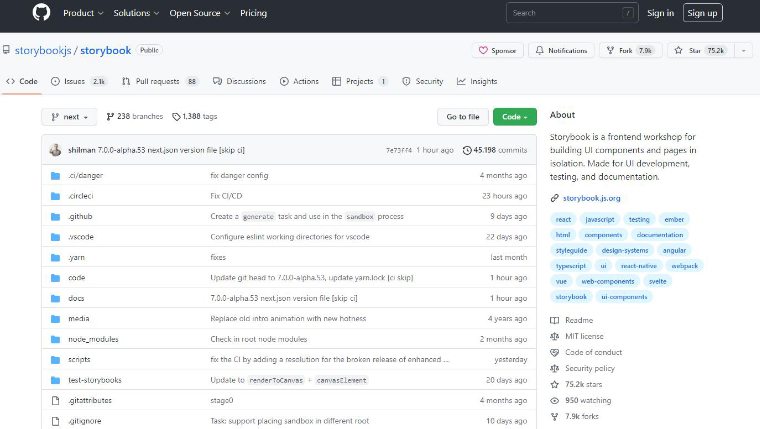The image size is (760, 429).
Task: Click the .yarn folder icon
Action: (55, 257)
